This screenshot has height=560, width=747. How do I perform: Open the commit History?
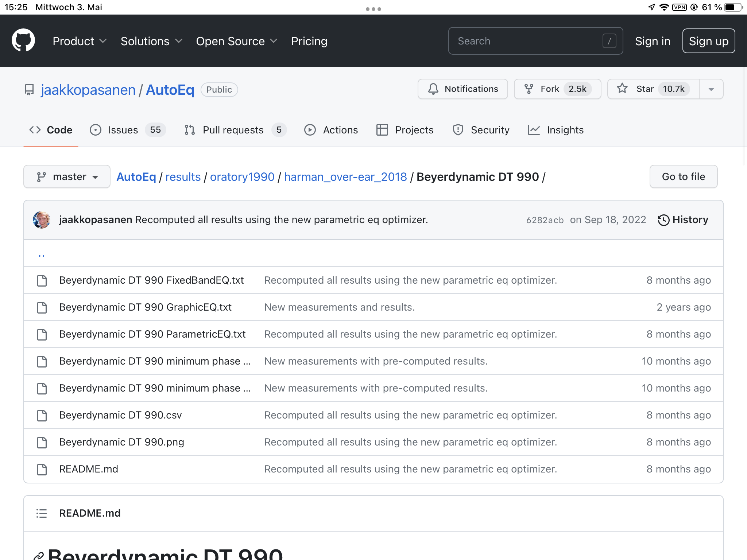pos(683,220)
